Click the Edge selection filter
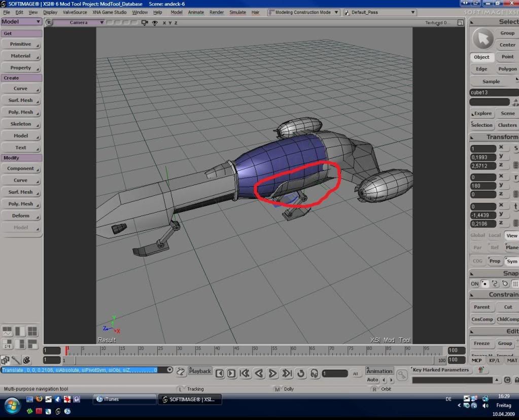Image resolution: width=519 pixels, height=420 pixels. [x=481, y=69]
